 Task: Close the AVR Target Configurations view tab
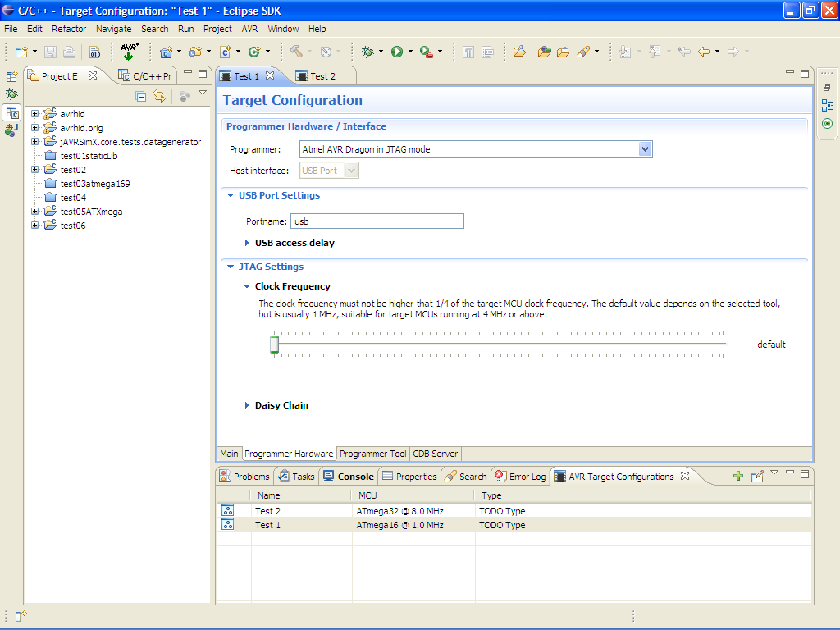coord(685,476)
